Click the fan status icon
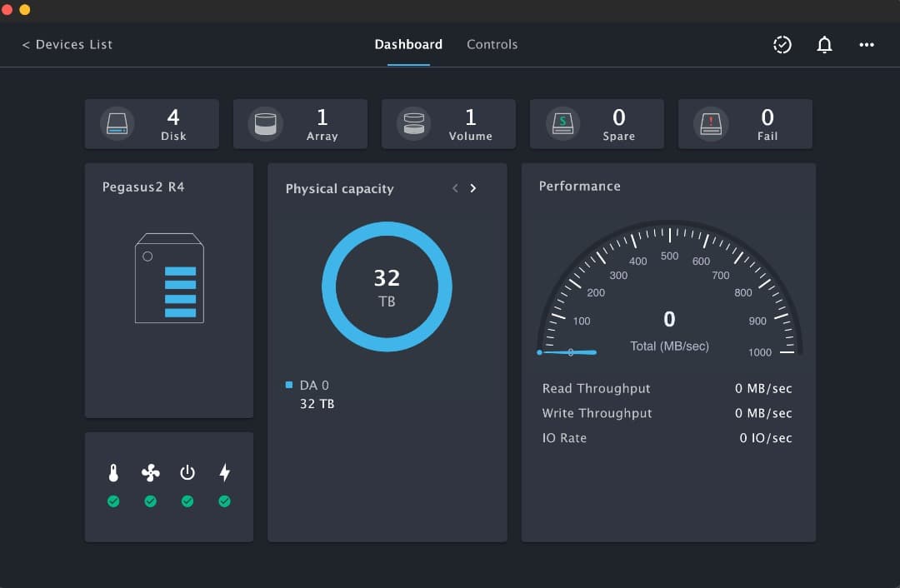 [150, 473]
